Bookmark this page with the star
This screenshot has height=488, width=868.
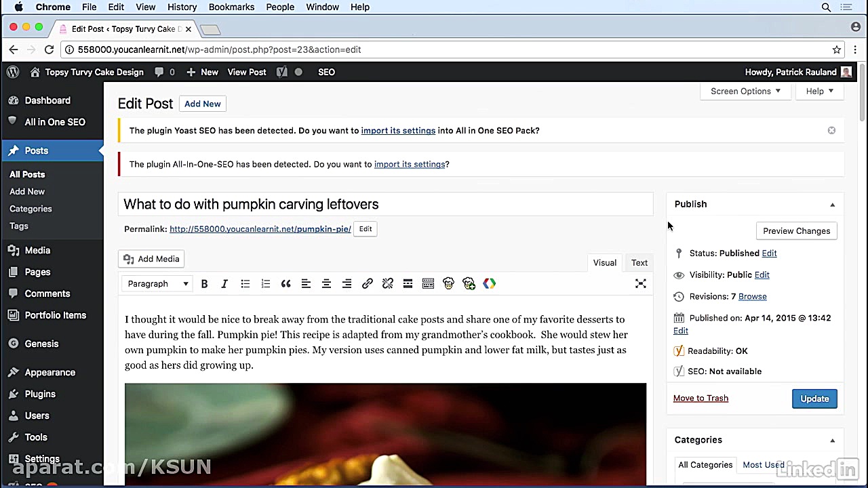[x=837, y=49]
